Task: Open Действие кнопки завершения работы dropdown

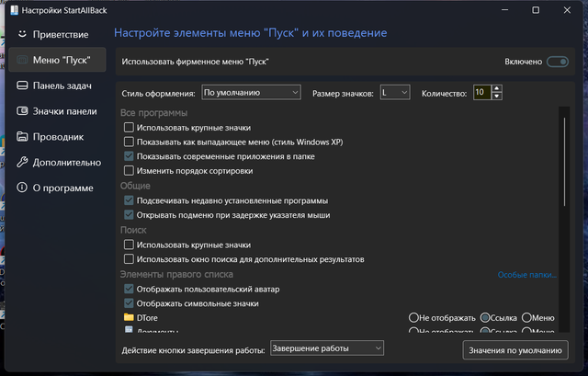Action: point(327,348)
